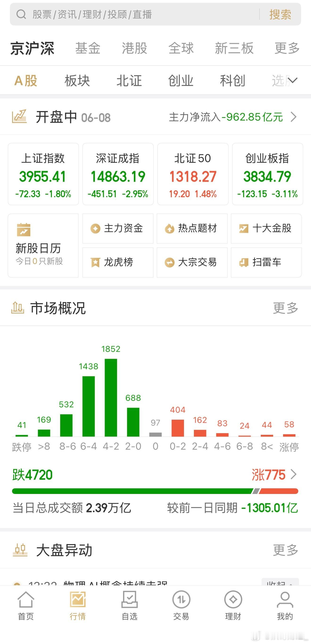Tap the 2-0 decline bar labeled 688
This screenshot has width=311, height=644.
click(133, 422)
